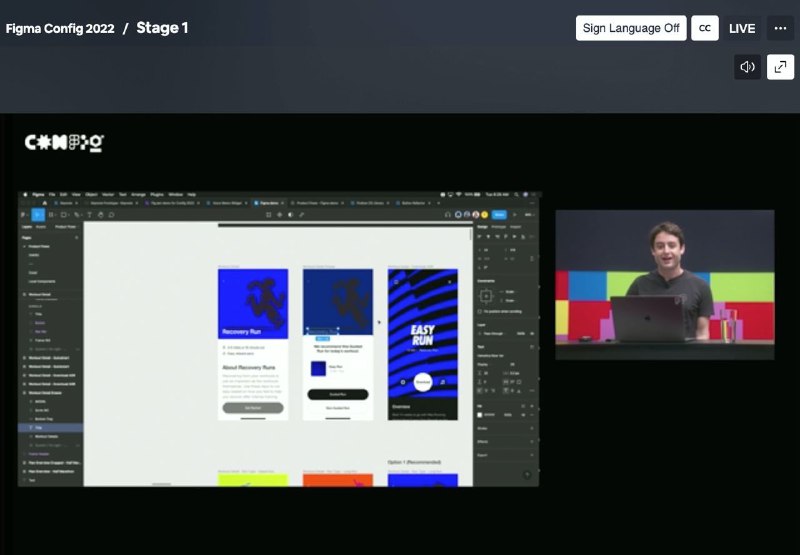Select the Frame tool in Figma toolbar
Screen dimensions: 800x555
[x=51, y=215]
